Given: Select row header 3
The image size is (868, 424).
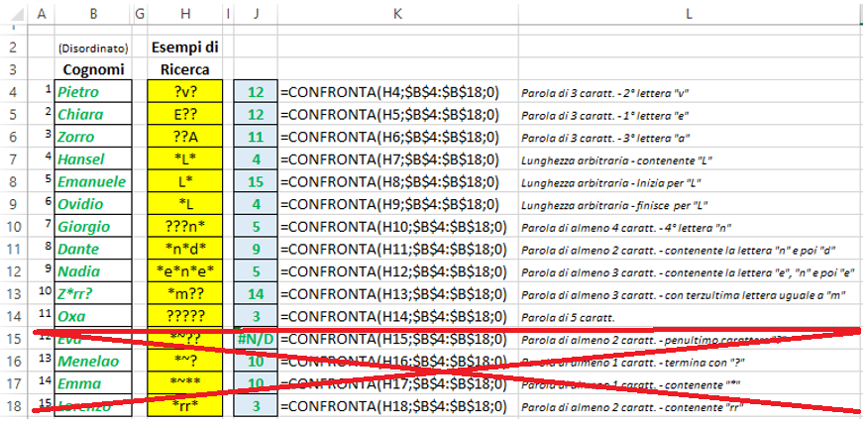Looking at the screenshot, I should point(14,69).
